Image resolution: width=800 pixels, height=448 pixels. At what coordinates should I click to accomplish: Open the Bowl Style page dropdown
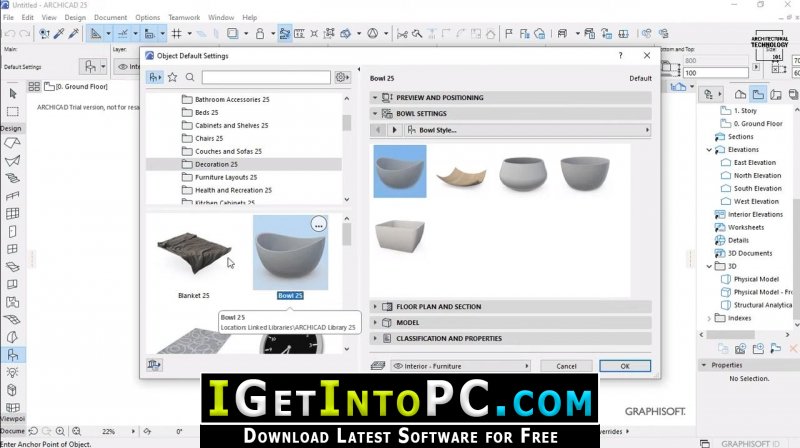[528, 130]
